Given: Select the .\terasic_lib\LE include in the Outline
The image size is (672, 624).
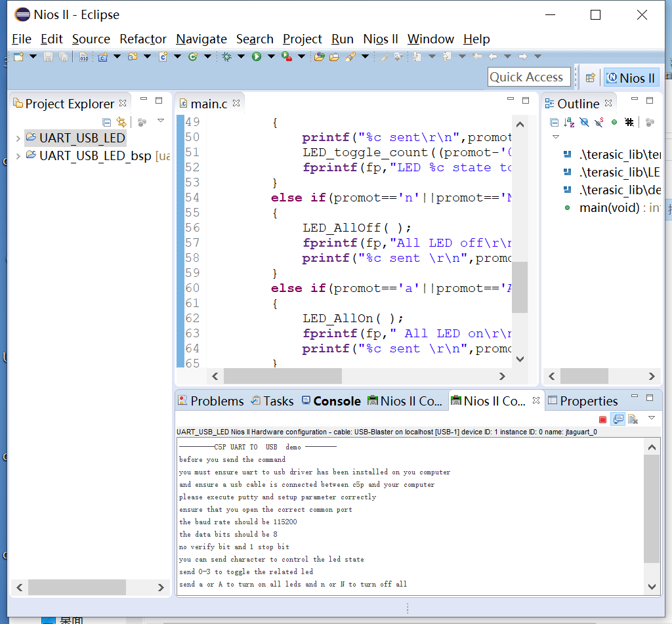Looking at the screenshot, I should (x=612, y=173).
